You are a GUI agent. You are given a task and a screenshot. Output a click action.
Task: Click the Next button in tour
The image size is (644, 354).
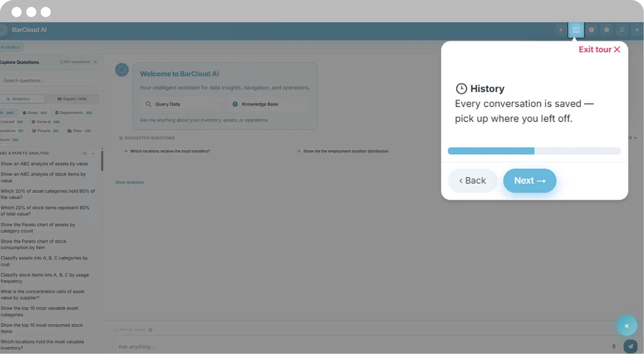click(530, 181)
